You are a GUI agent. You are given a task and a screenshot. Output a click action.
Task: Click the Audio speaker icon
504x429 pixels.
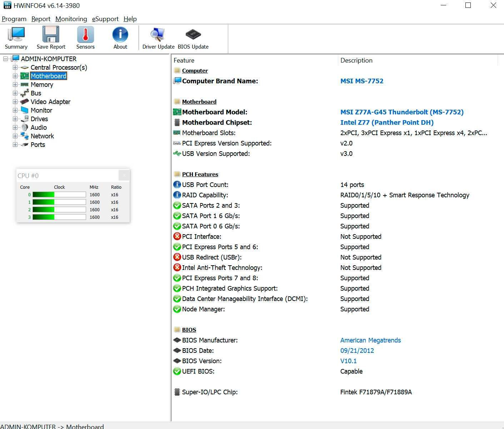[25, 128]
